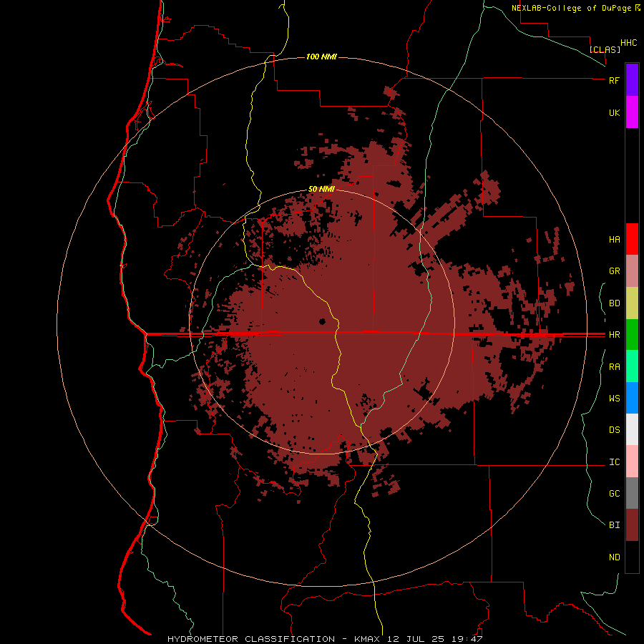Click the 100 NMI range ring label
The image size is (644, 644).
pyautogui.click(x=321, y=57)
